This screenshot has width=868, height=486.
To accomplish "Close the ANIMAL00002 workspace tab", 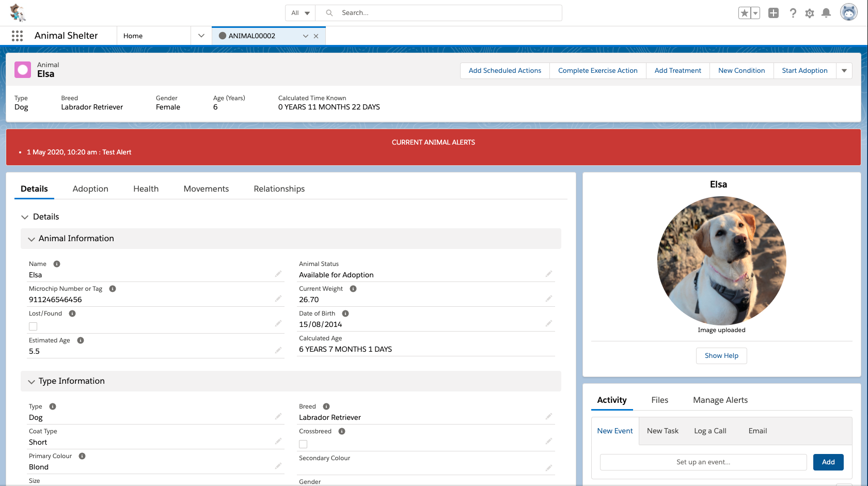I will coord(316,36).
